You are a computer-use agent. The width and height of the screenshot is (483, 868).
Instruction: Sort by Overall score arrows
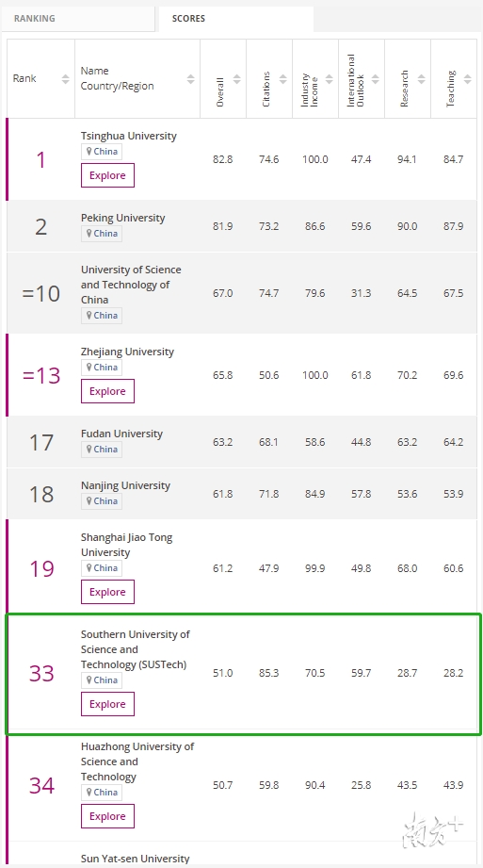coord(237,78)
